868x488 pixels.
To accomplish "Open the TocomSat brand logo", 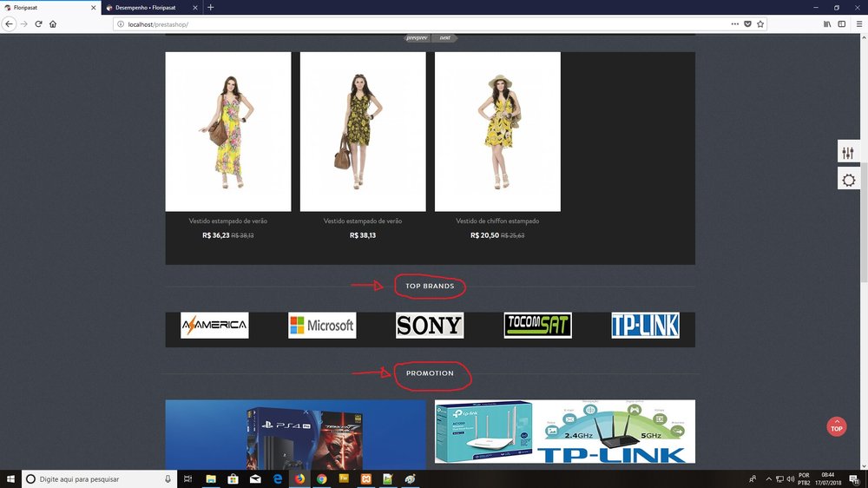I will (x=538, y=325).
